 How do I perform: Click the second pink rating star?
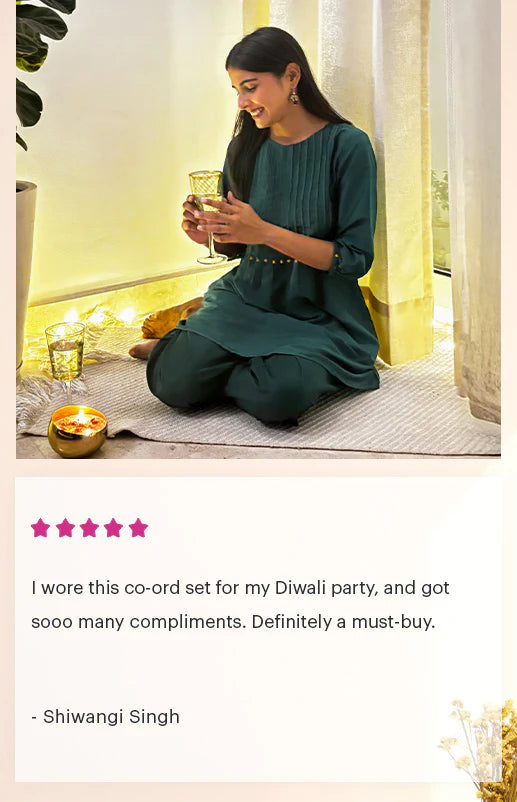click(65, 528)
